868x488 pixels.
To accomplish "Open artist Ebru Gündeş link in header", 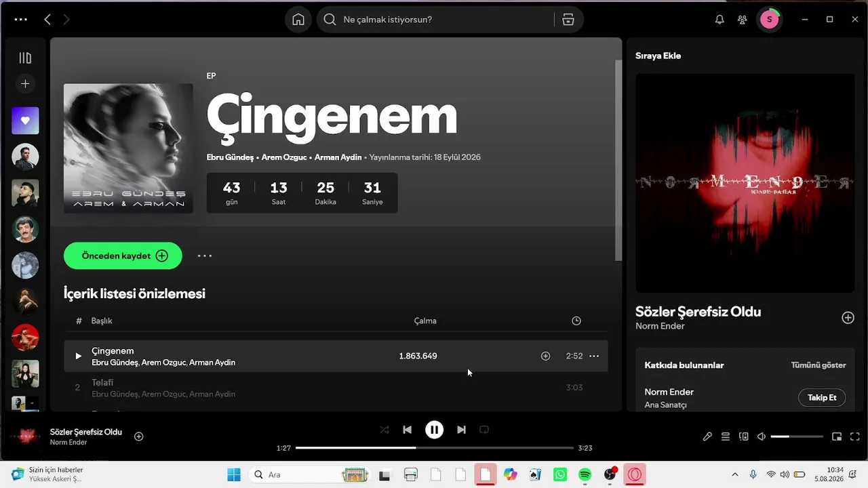I will coord(230,157).
